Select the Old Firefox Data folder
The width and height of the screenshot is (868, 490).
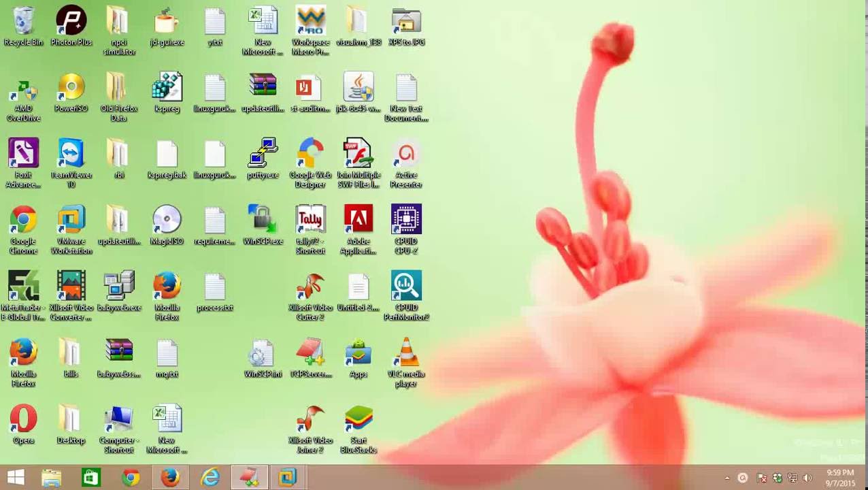tap(119, 87)
